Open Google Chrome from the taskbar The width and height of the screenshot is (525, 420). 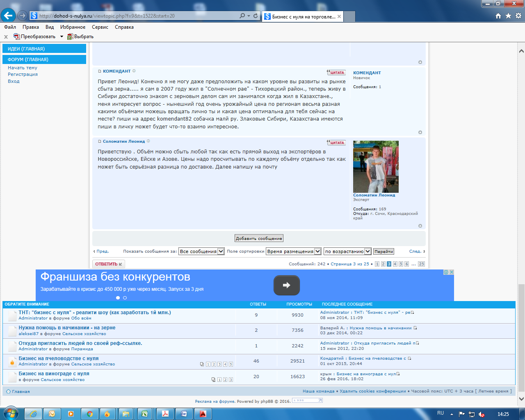pyautogui.click(x=89, y=414)
